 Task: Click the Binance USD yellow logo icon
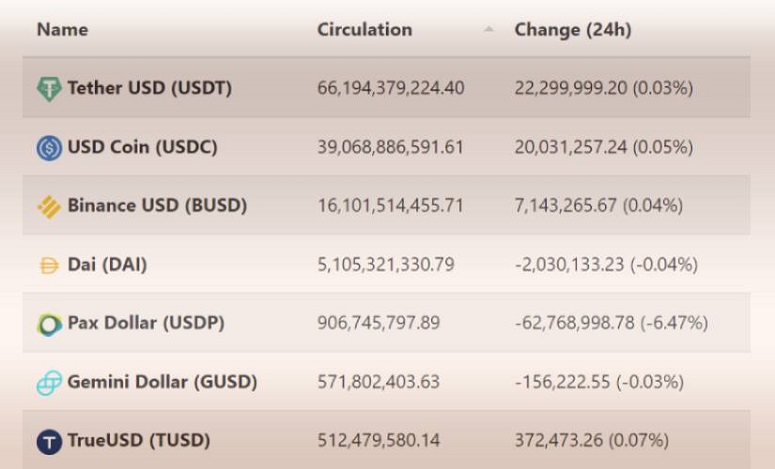pyautogui.click(x=49, y=206)
